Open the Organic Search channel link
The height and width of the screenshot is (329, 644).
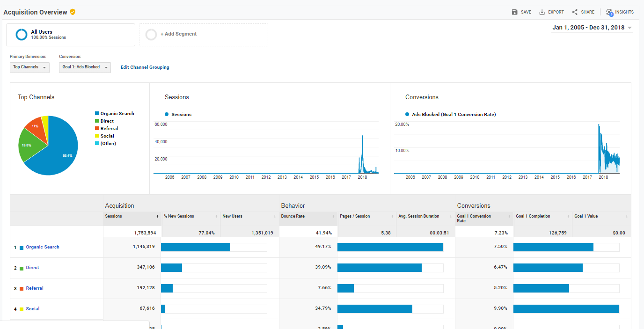[x=43, y=247]
